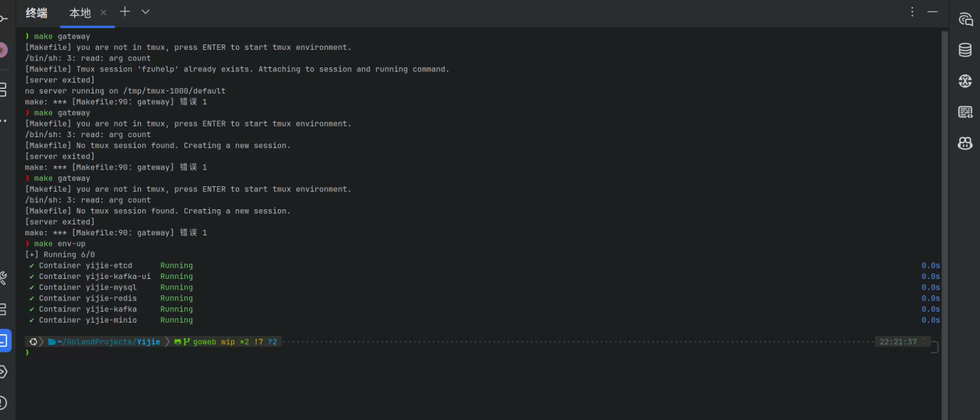Click the highlighted Terminal button in left stripe
The height and width of the screenshot is (420, 980).
click(x=4, y=340)
